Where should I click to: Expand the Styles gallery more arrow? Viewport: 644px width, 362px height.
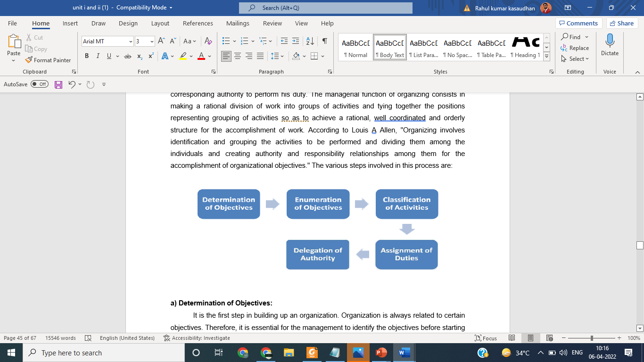pyautogui.click(x=547, y=56)
